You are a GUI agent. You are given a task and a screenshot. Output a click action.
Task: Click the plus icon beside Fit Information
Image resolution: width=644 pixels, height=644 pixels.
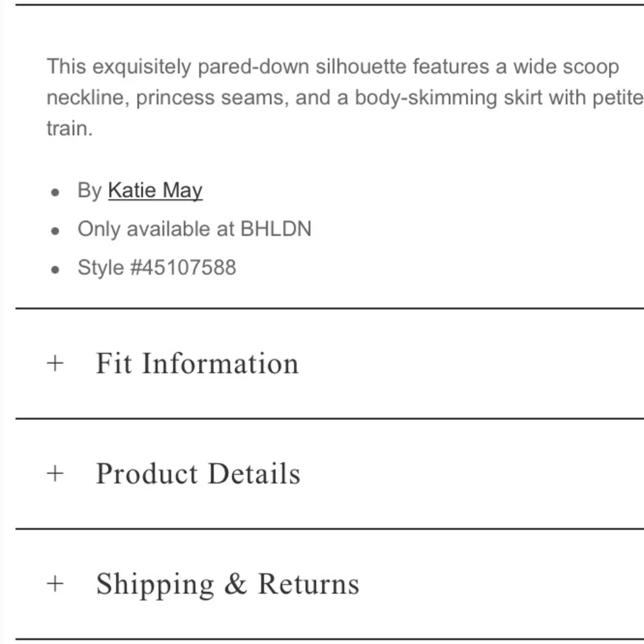coord(56,363)
